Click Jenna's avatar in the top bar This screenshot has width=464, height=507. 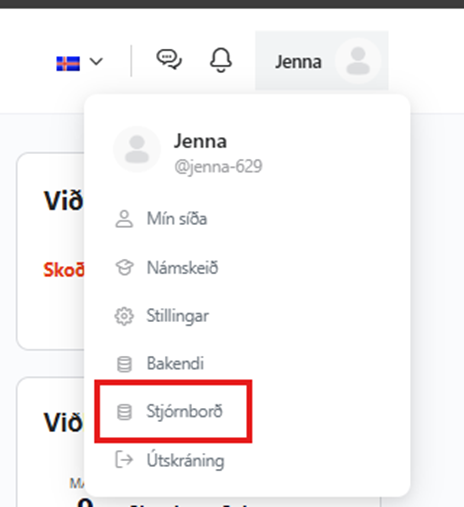[x=358, y=61]
